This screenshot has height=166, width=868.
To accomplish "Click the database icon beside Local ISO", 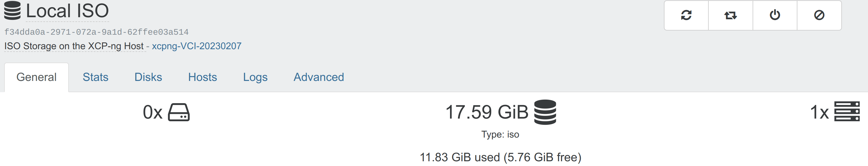I will (x=12, y=10).
